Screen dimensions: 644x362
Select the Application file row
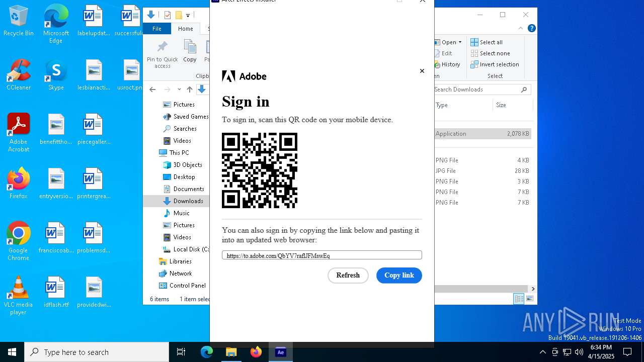tap(483, 134)
